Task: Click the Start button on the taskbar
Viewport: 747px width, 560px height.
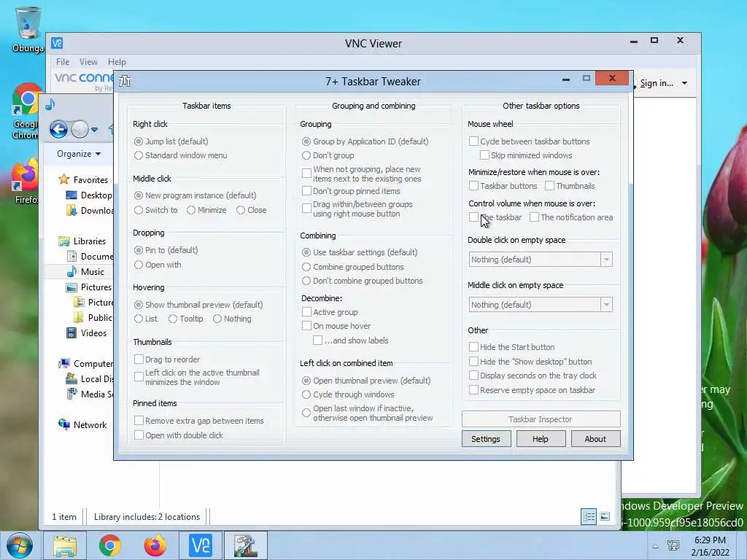Action: 20,545
